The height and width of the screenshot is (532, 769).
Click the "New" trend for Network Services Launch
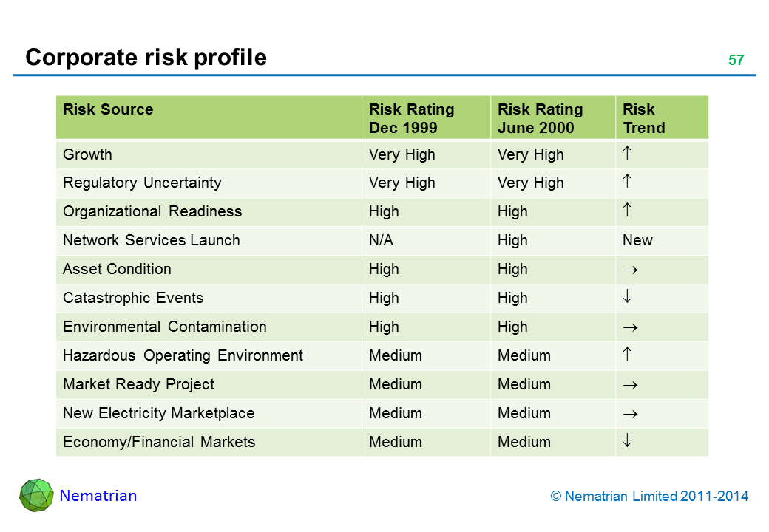point(637,240)
